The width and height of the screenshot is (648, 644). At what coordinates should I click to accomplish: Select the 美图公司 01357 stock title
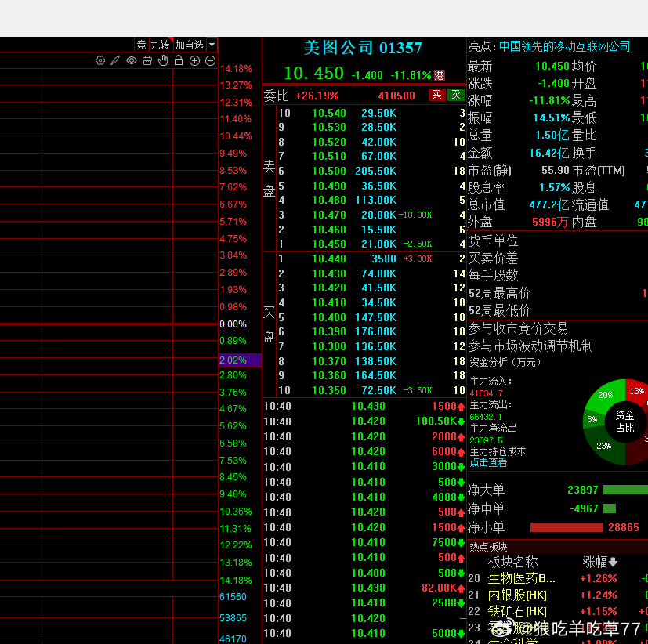[x=363, y=48]
